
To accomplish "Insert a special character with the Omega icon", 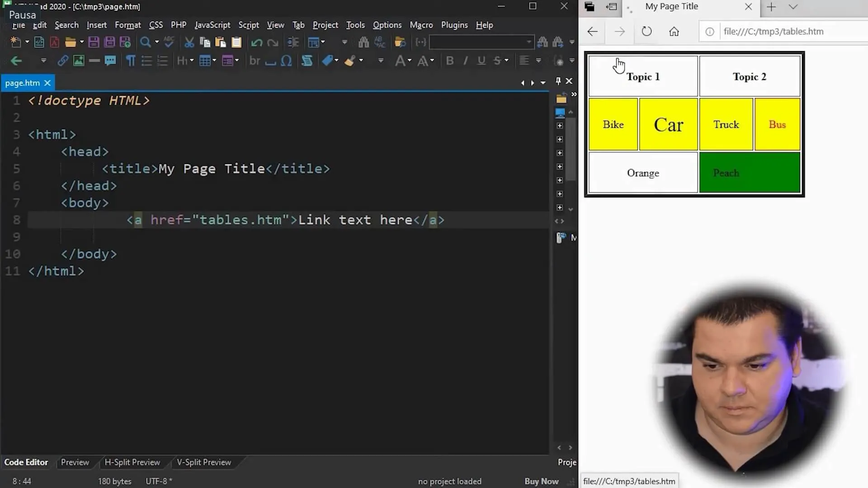I will tap(286, 61).
